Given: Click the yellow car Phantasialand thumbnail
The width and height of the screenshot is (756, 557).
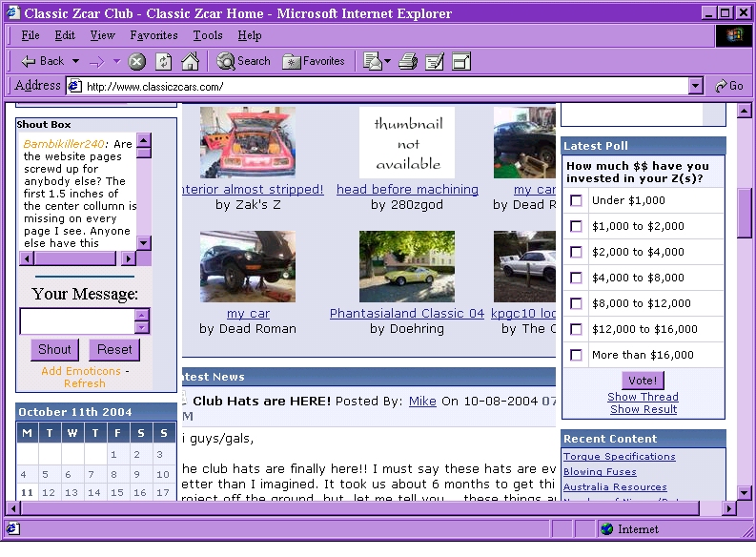Looking at the screenshot, I should tap(407, 266).
